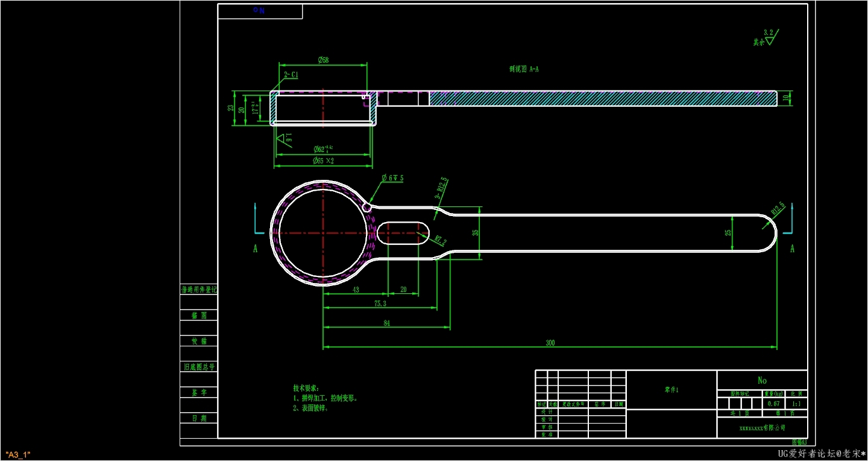Screen dimensions: 868x461
Task: Select the 3.2 surface roughness symbol
Action: tap(770, 37)
